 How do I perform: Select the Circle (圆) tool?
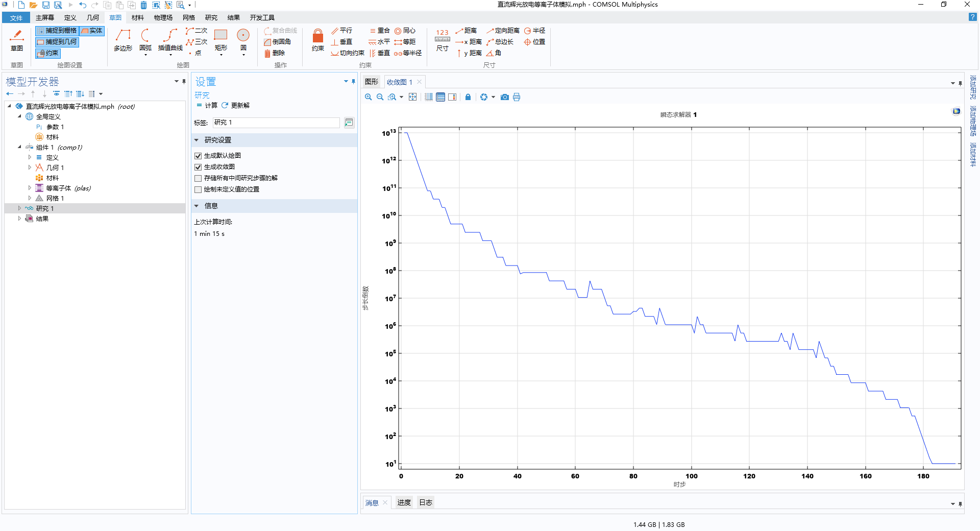click(x=243, y=40)
